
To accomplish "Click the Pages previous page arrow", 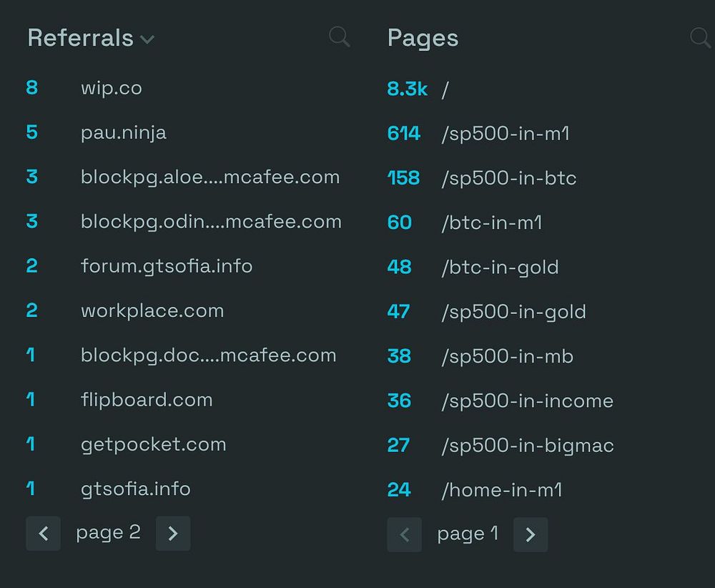I will (x=405, y=535).
